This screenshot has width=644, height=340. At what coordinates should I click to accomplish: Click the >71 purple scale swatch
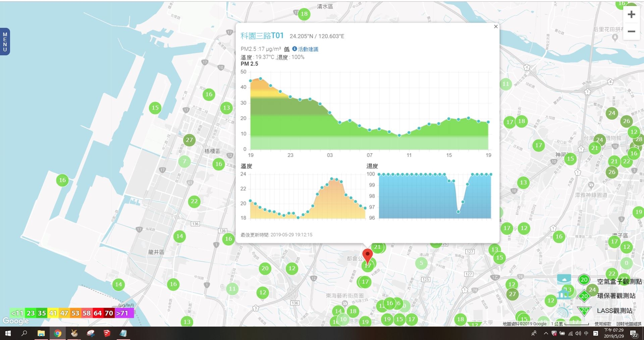point(124,313)
